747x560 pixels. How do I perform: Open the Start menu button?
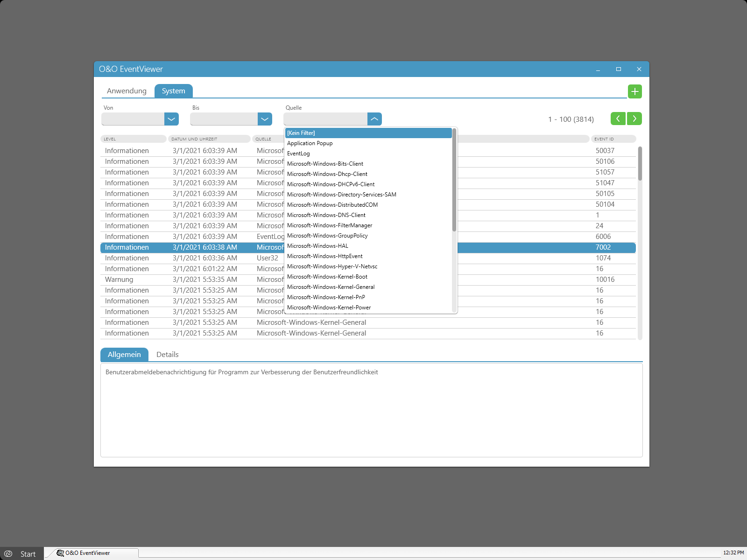(21, 553)
